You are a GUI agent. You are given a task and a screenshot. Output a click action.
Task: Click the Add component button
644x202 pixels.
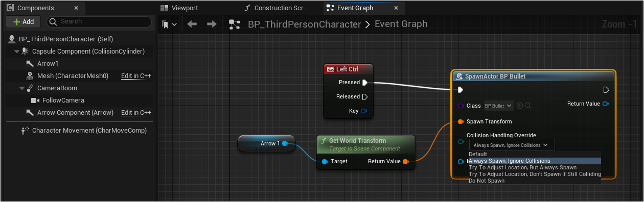pos(24,22)
